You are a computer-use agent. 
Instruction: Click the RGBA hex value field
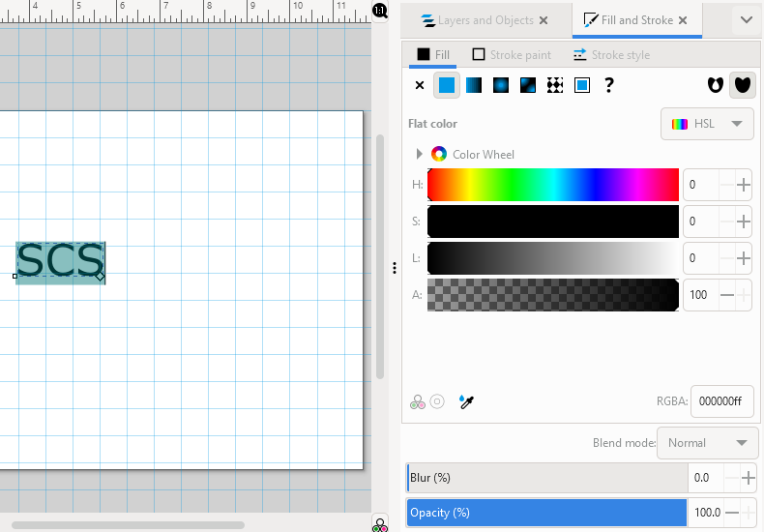point(721,401)
